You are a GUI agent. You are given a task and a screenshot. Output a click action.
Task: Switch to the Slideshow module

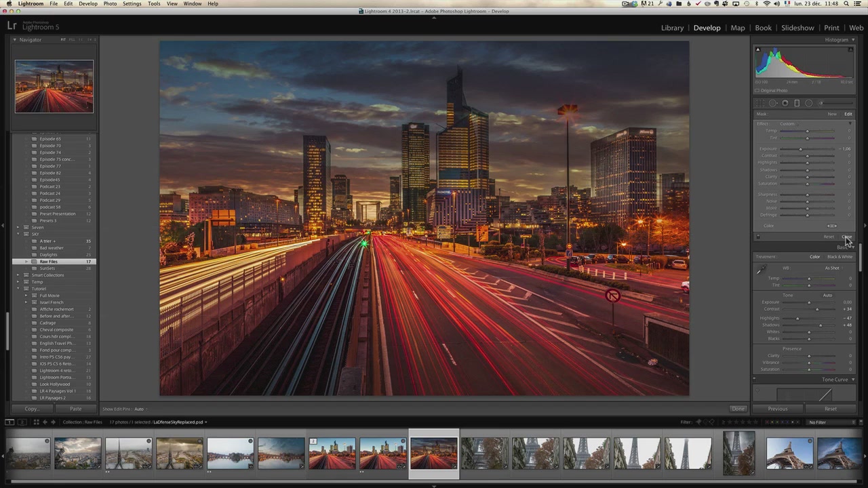(x=797, y=28)
